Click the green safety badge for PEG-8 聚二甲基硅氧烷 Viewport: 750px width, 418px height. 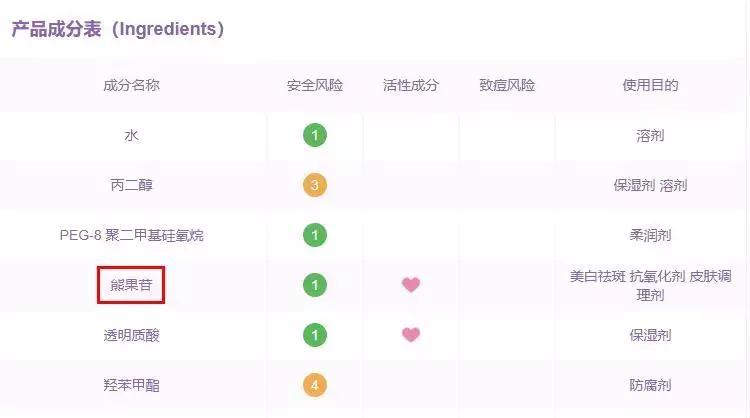[x=315, y=235]
